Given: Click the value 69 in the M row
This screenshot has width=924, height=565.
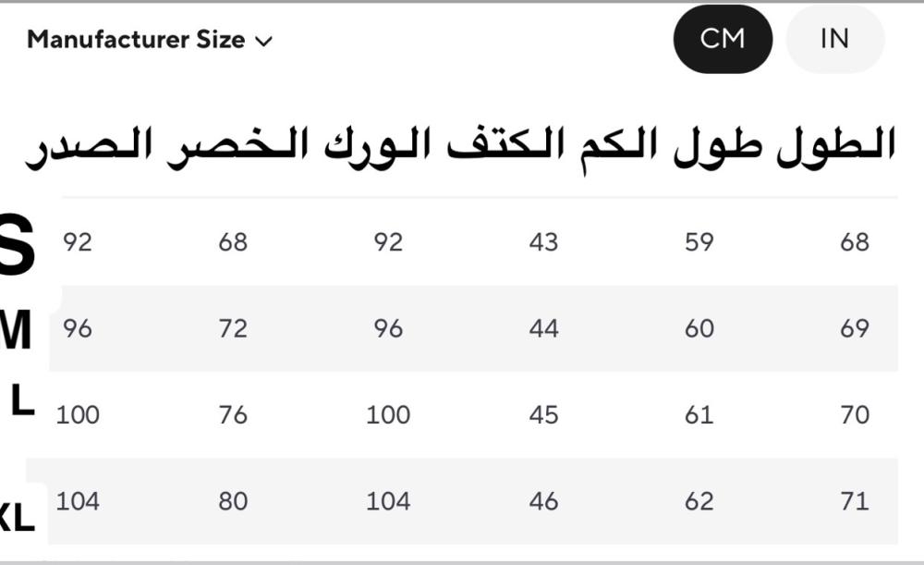Looking at the screenshot, I should tap(855, 328).
